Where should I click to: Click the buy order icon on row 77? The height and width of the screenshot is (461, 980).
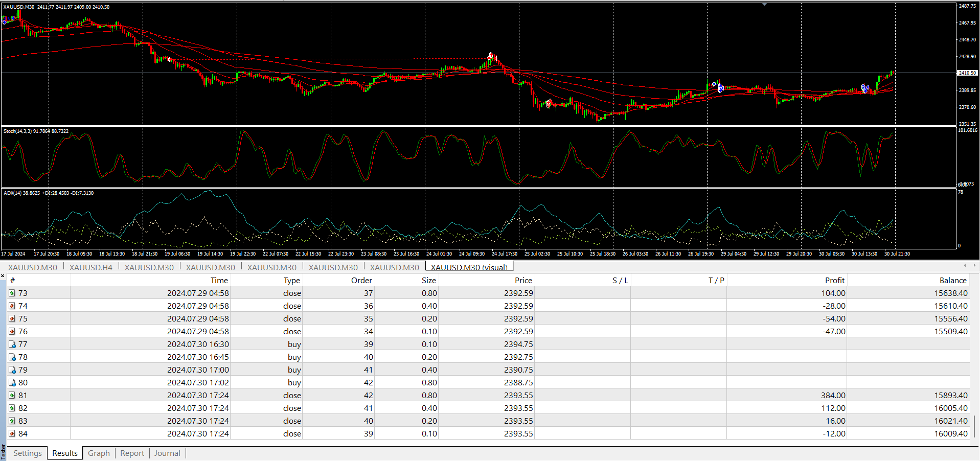tap(12, 344)
